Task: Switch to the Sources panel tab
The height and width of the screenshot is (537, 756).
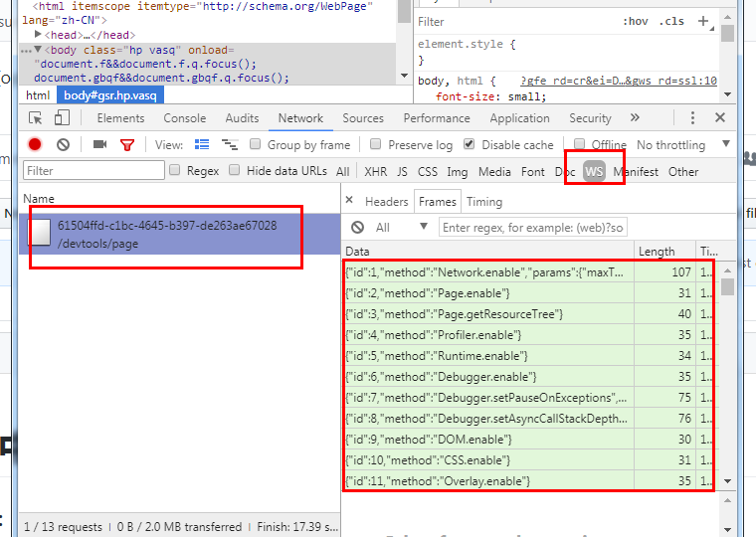Action: tap(363, 118)
